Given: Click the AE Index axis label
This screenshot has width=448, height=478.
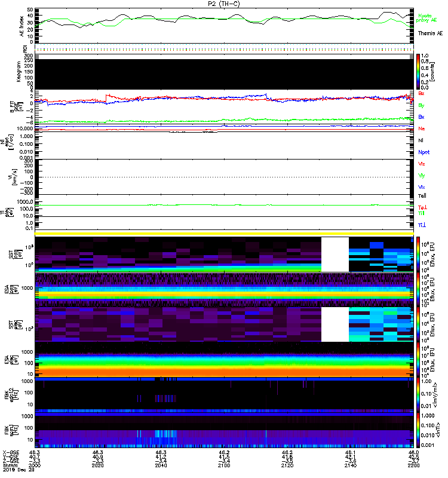Looking at the screenshot, I should [22, 26].
